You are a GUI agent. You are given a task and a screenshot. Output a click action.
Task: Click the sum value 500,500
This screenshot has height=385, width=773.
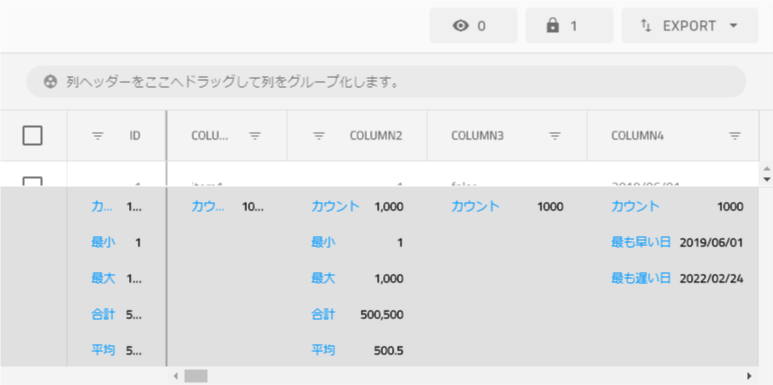coord(382,315)
